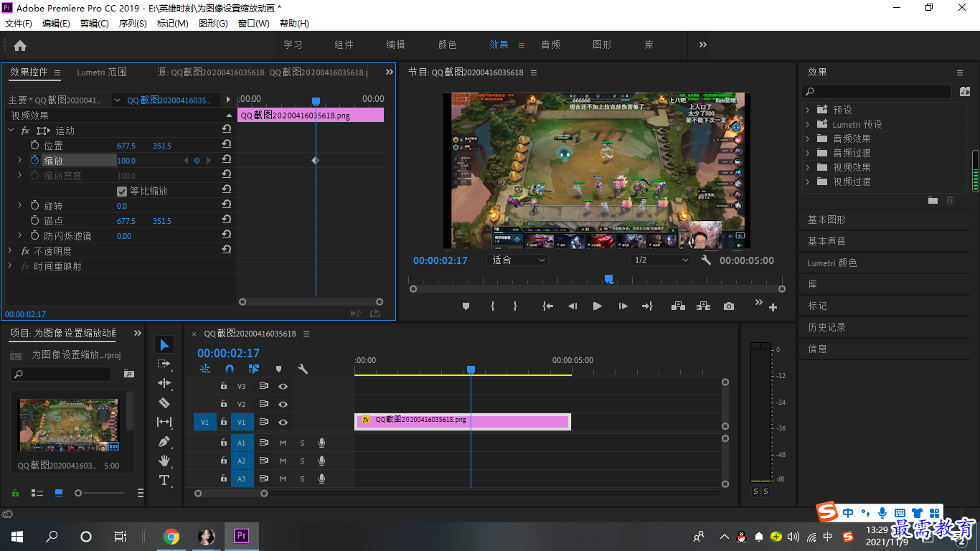Expand the Lumetri 预设 folder
Image resolution: width=980 pixels, height=551 pixels.
(x=807, y=124)
